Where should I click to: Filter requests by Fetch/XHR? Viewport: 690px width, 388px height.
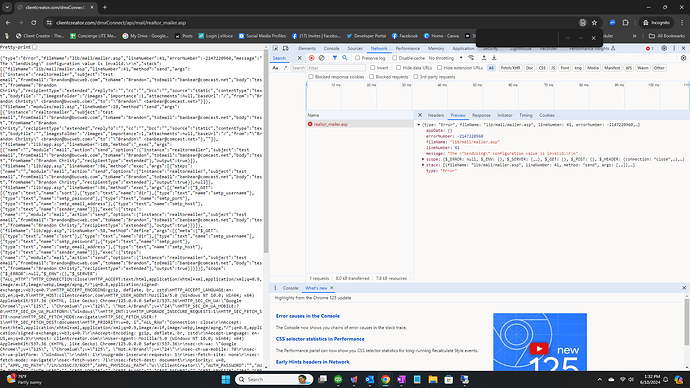(510, 68)
